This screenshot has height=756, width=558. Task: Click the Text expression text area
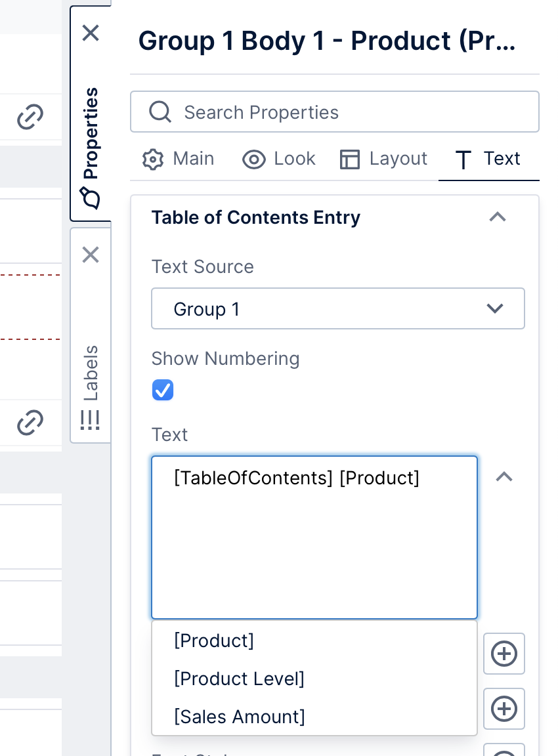(x=314, y=538)
